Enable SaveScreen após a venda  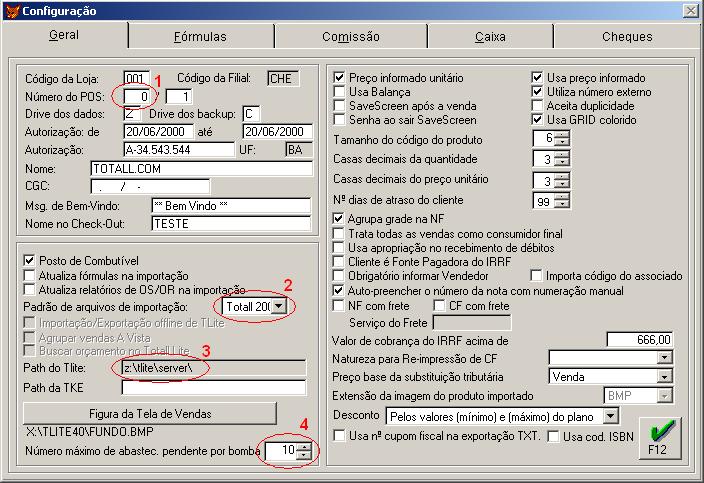coord(339,105)
